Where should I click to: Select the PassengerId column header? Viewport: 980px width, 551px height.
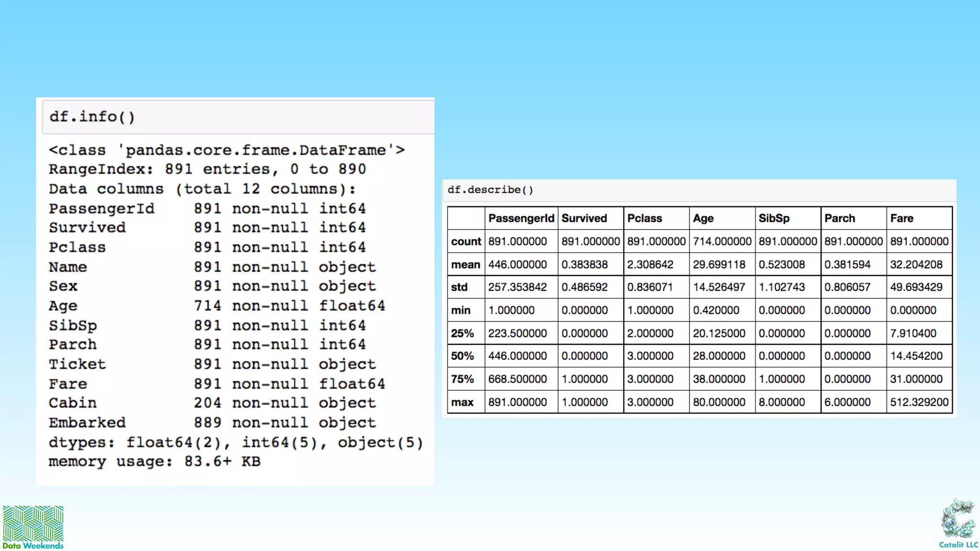[x=521, y=219]
